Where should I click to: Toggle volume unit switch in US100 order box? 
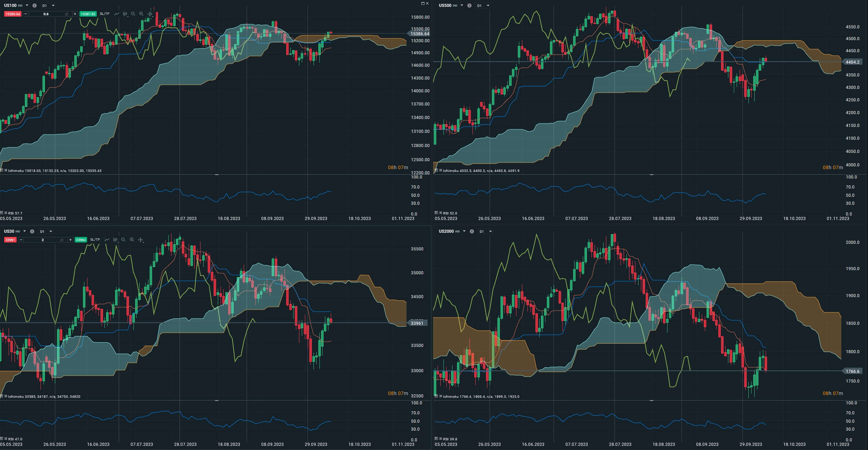pyautogui.click(x=66, y=14)
